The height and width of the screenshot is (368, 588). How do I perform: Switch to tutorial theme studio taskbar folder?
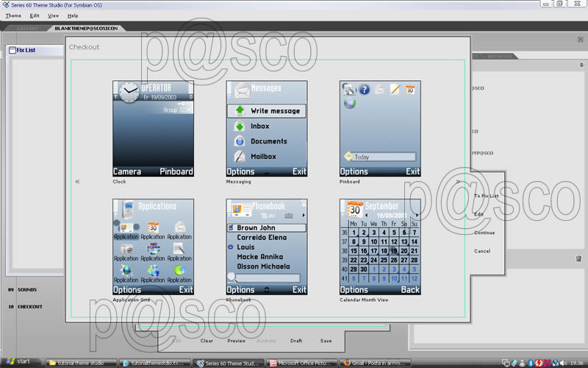tap(82, 363)
